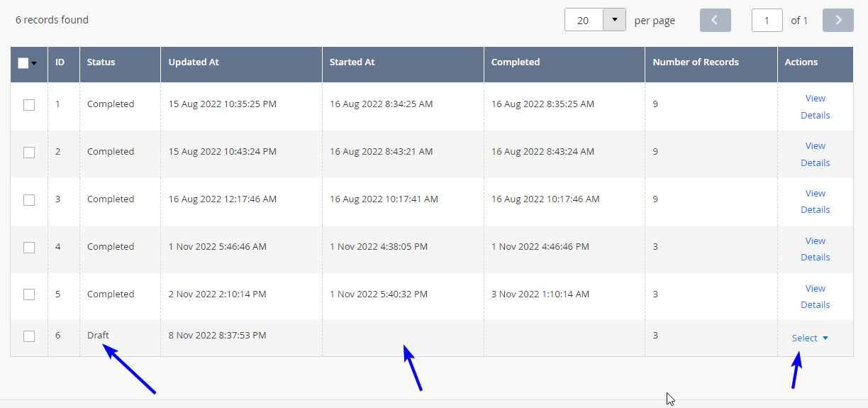
Task: Check the checkbox for record ID 6
Action: (x=29, y=336)
